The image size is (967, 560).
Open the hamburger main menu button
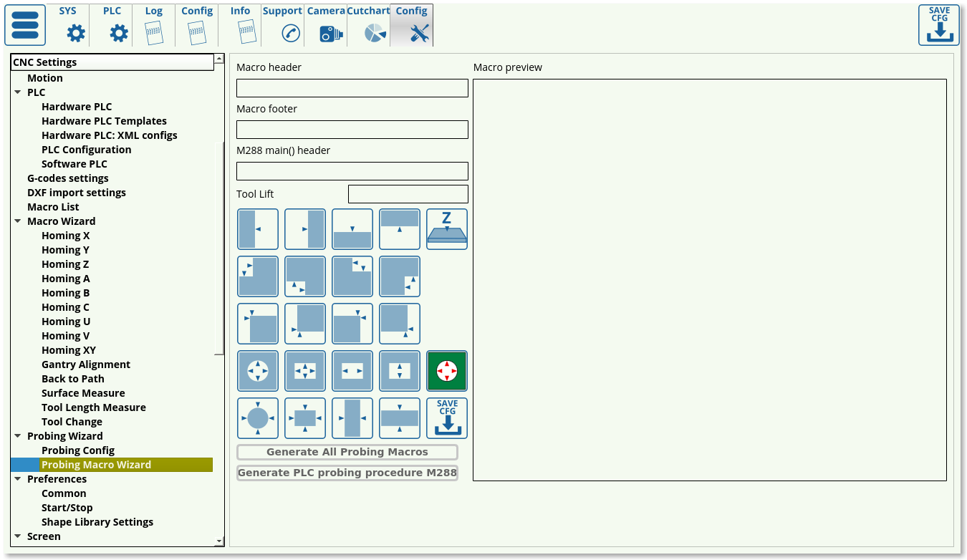(25, 25)
